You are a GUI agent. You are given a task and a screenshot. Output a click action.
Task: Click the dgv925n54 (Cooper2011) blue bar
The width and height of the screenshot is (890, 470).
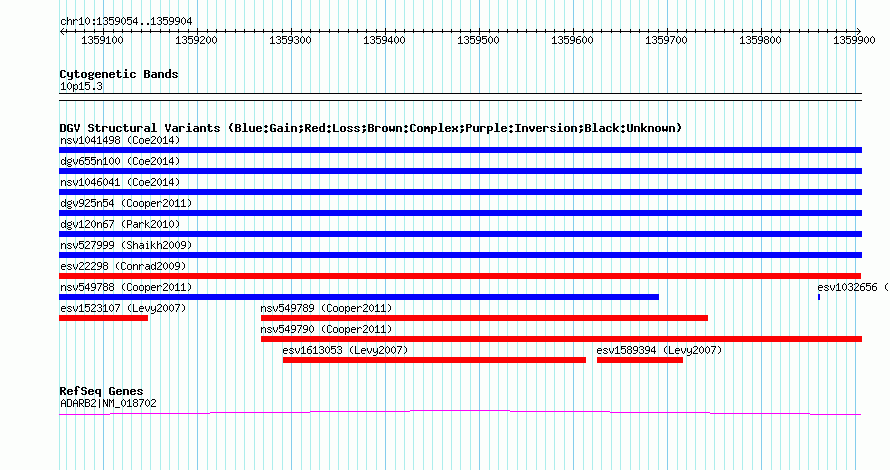(460, 213)
